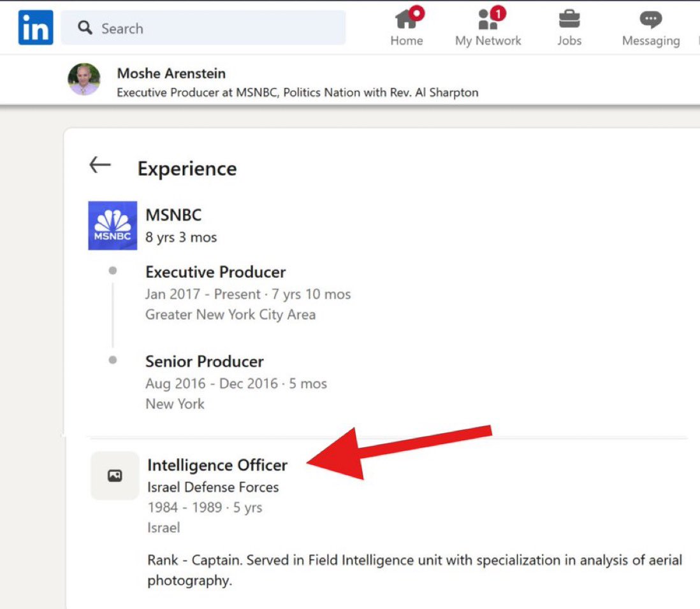The width and height of the screenshot is (700, 609).
Task: Click the Greater New York City Area text
Action: [230, 315]
